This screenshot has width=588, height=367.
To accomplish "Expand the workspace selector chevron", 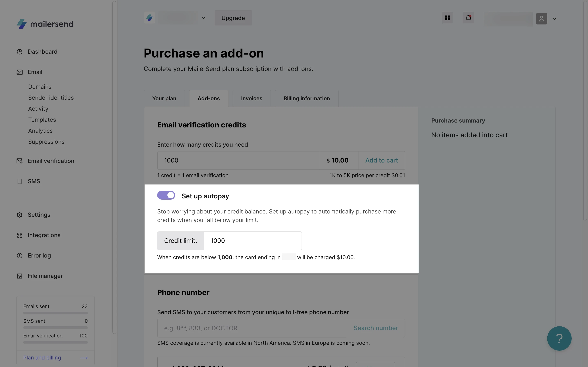I will coord(203,18).
